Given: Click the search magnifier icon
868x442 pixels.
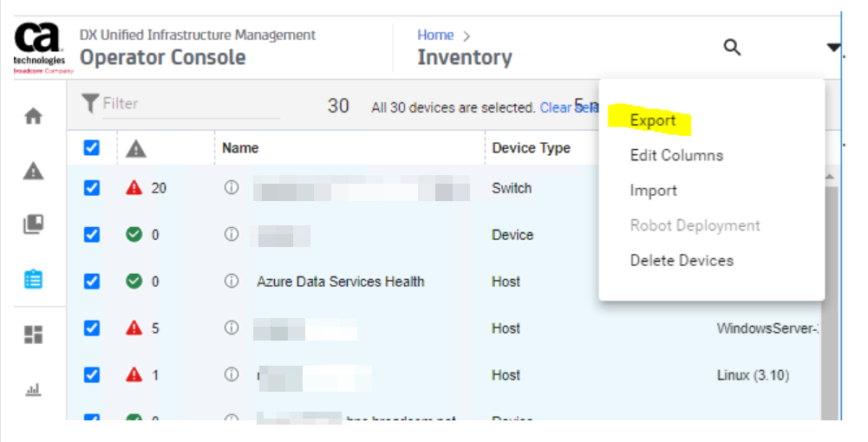Looking at the screenshot, I should coord(732,48).
